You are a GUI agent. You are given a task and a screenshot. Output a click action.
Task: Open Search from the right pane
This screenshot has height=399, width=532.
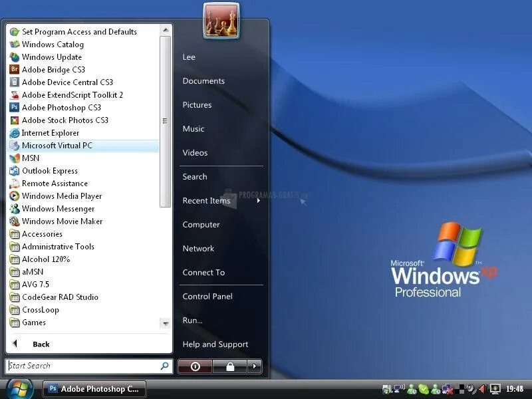(x=195, y=176)
